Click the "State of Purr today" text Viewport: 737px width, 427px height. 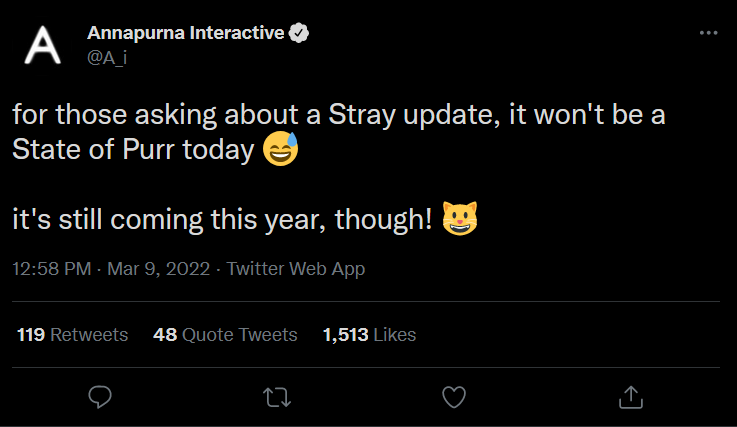pos(133,150)
